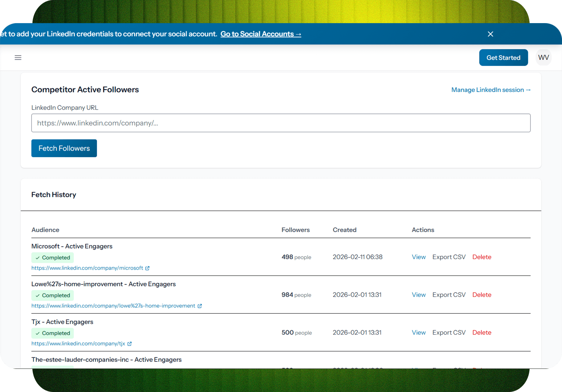Open external link icon for Microsoft URL
This screenshot has width=562, height=392.
tap(148, 268)
